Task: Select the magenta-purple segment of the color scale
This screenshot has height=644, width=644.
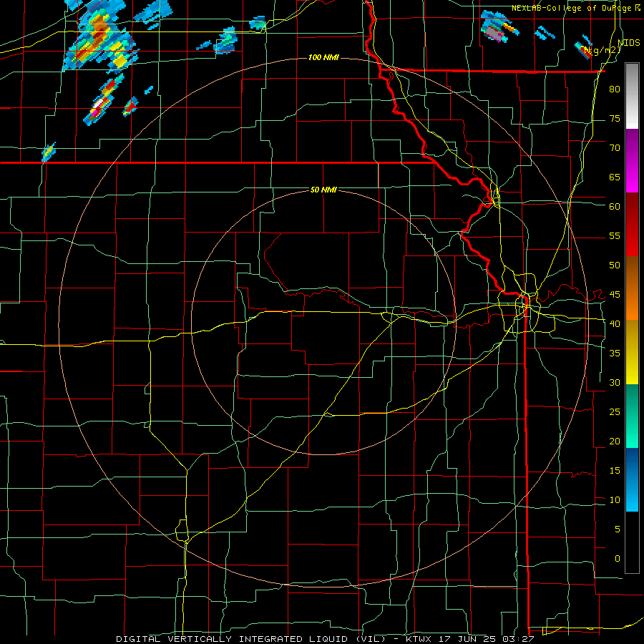Action: click(x=632, y=160)
